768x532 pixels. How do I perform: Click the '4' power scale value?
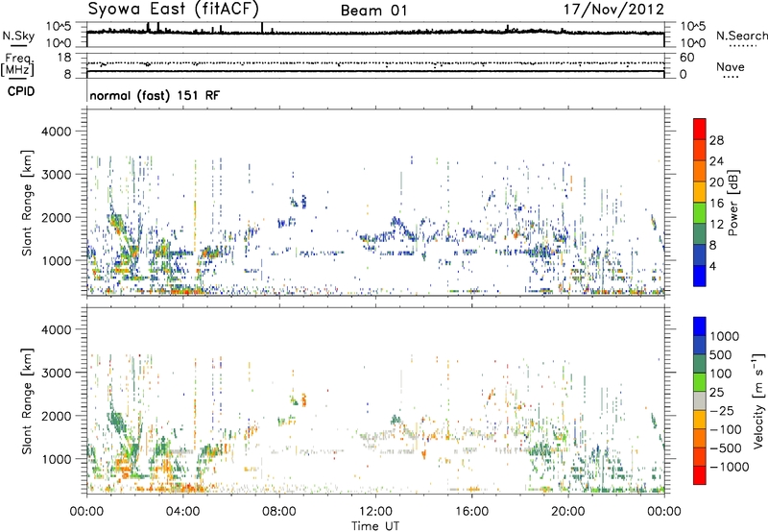[712, 267]
